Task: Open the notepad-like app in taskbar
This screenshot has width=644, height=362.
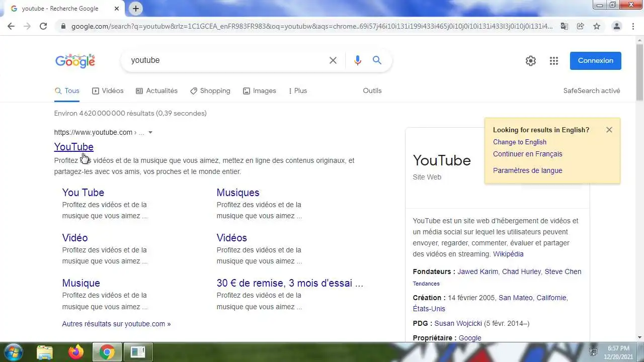Action: 138,352
